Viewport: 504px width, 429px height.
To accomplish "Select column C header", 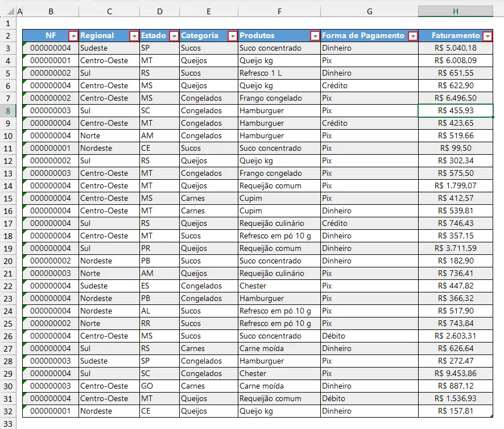I will [109, 11].
